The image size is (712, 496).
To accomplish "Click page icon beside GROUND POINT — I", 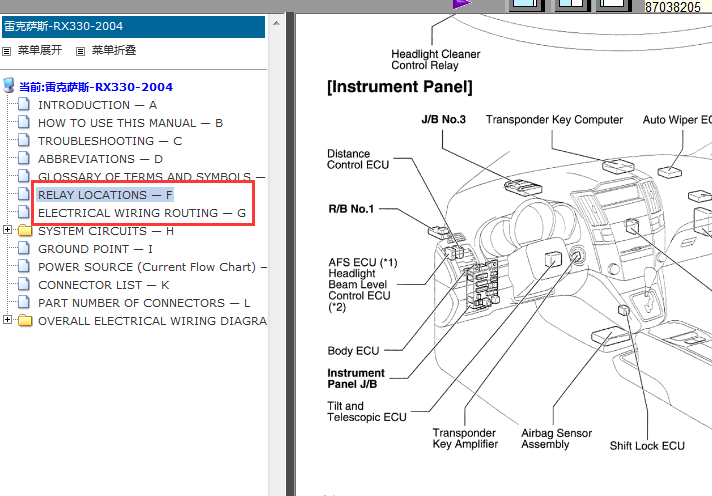I will click(x=24, y=248).
